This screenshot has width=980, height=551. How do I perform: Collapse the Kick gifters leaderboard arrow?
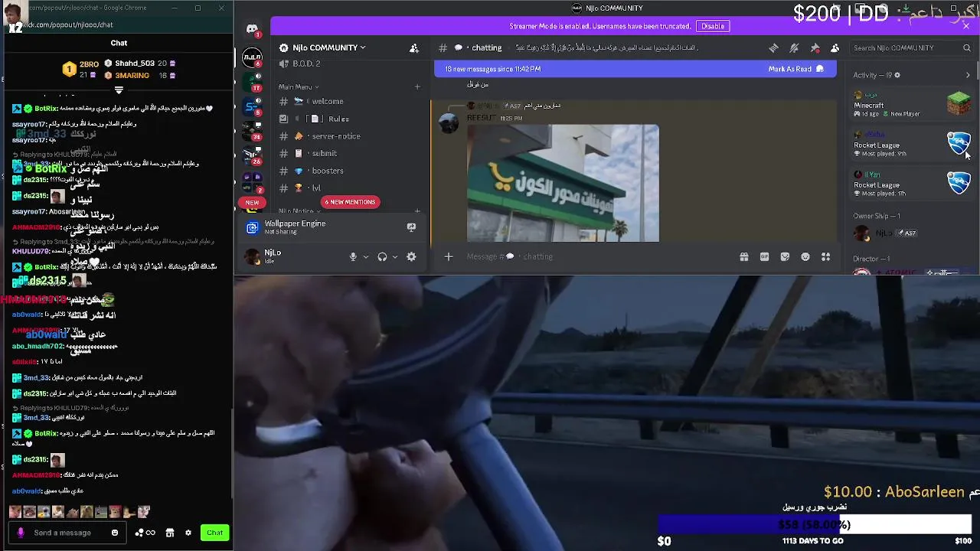point(119,90)
